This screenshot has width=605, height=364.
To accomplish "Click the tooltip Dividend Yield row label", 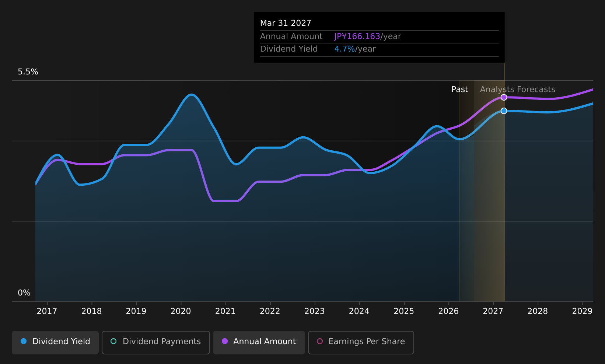I will [x=289, y=49].
